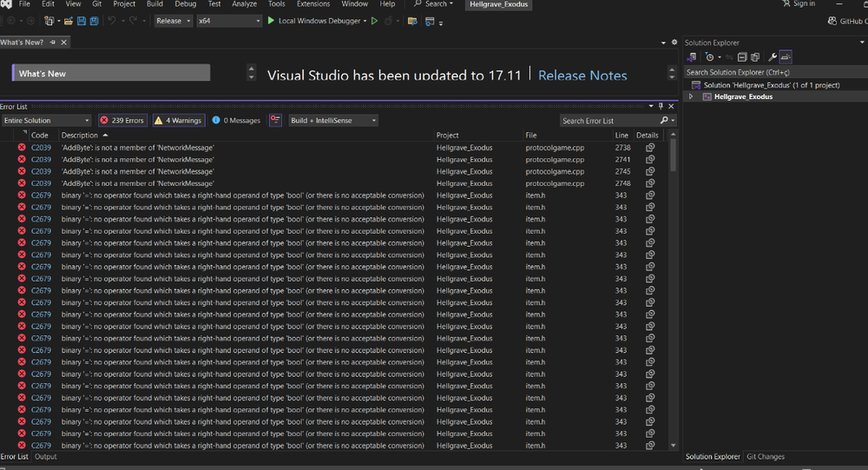
Task: Click Collapse All icon in Solution Explorer
Action: [742, 57]
